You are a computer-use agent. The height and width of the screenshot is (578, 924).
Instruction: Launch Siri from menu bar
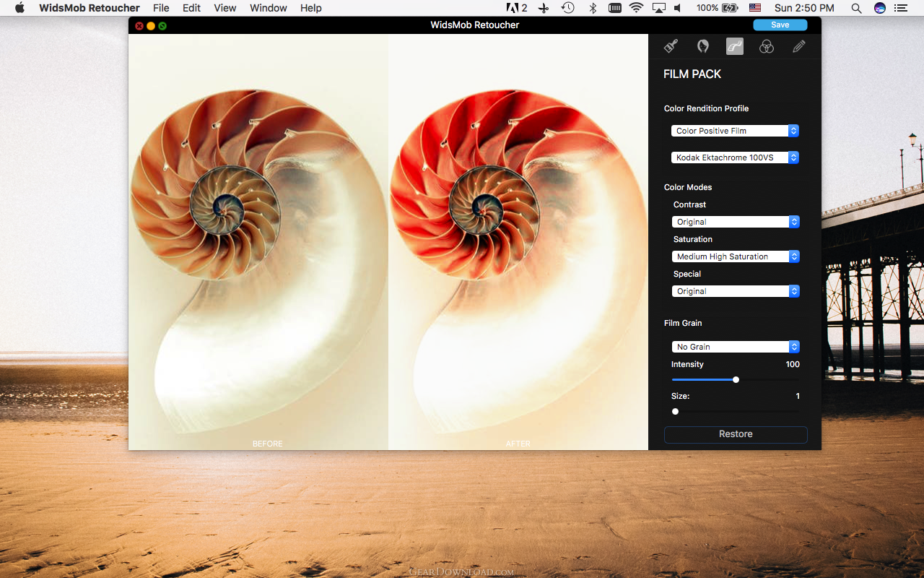pos(879,8)
